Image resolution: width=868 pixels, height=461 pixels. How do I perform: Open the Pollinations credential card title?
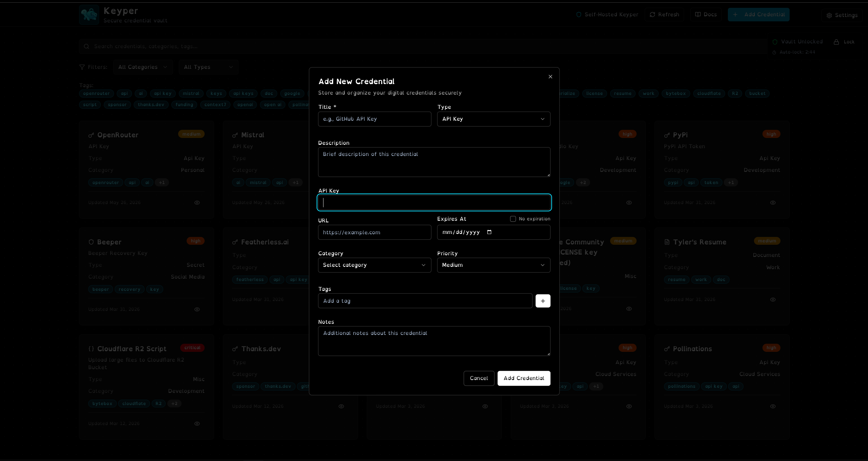692,349
